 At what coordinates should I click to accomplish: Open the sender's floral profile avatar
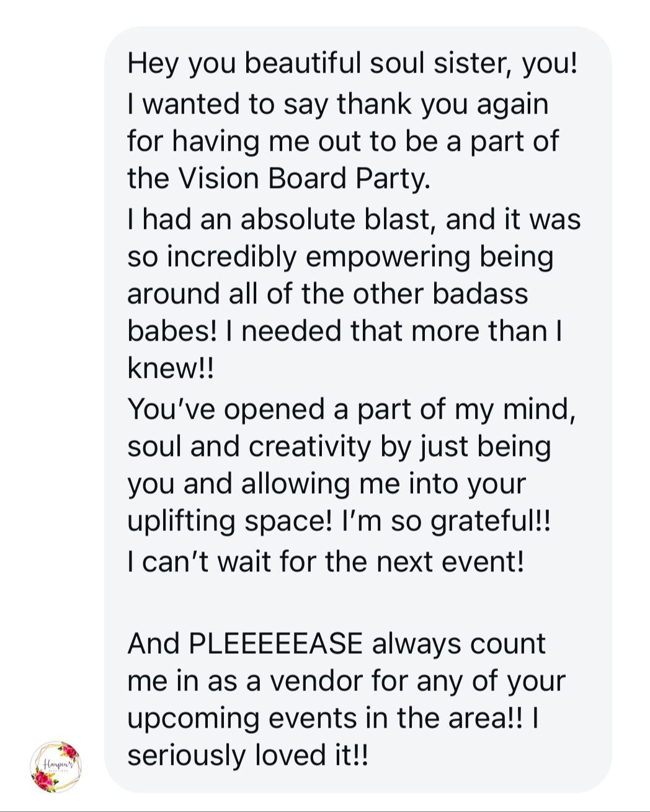point(56,767)
